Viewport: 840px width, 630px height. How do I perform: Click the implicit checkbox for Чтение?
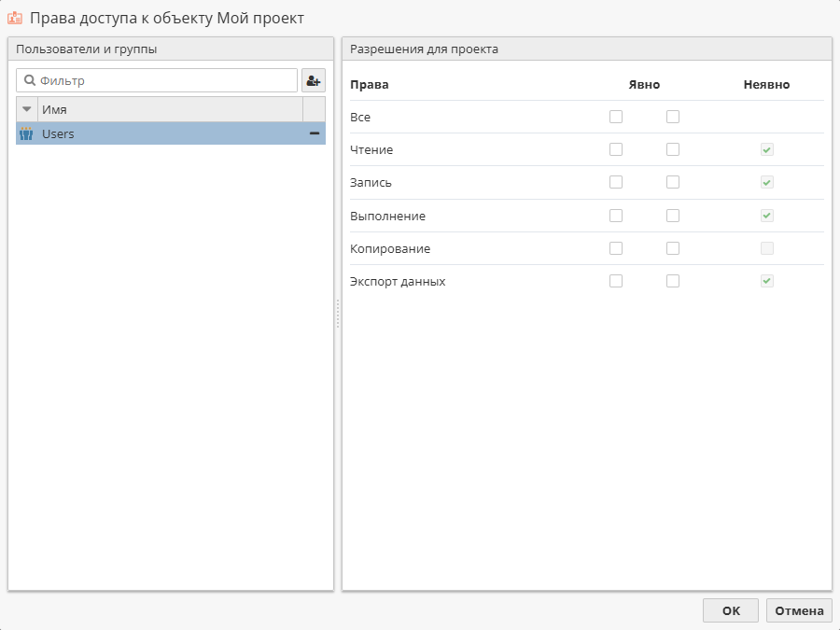pyautogui.click(x=766, y=149)
